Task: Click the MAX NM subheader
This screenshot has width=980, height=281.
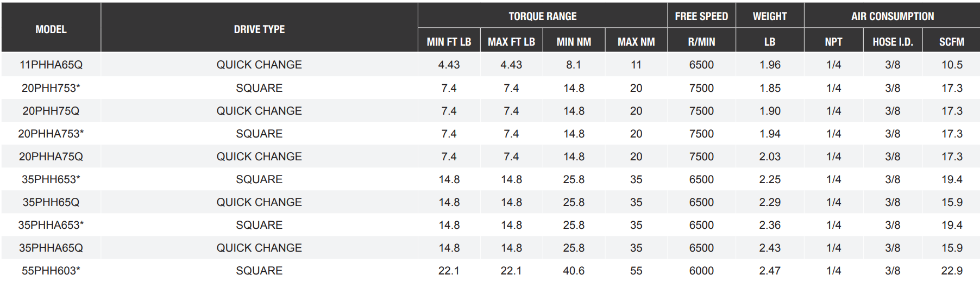Action: pos(636,42)
